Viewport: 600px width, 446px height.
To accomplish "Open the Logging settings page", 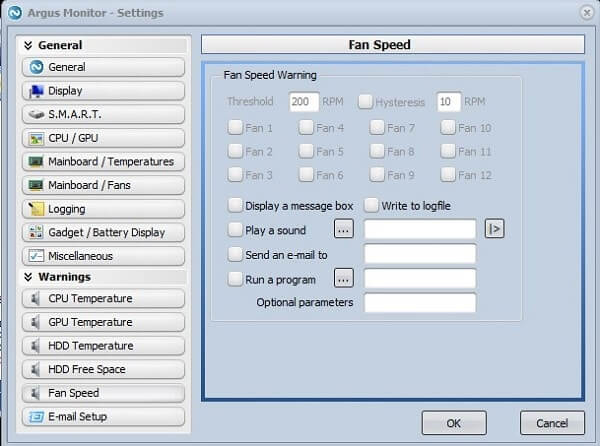I will pos(103,209).
